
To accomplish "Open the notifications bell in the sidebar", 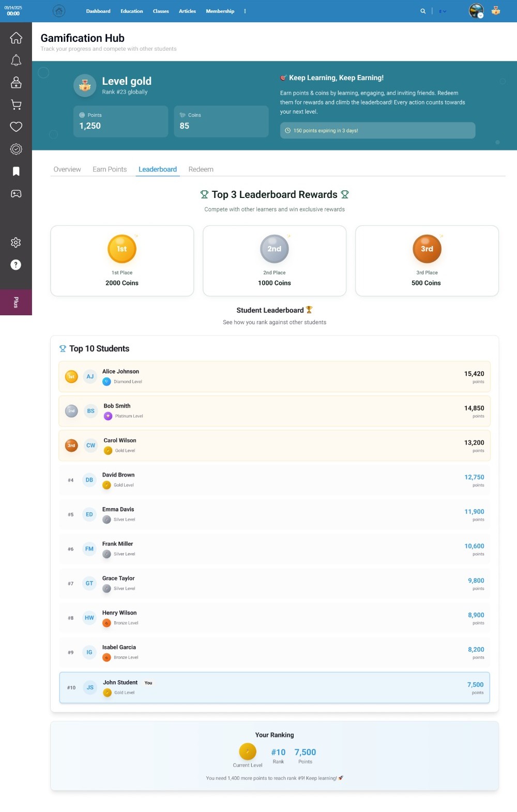I will click(x=16, y=60).
